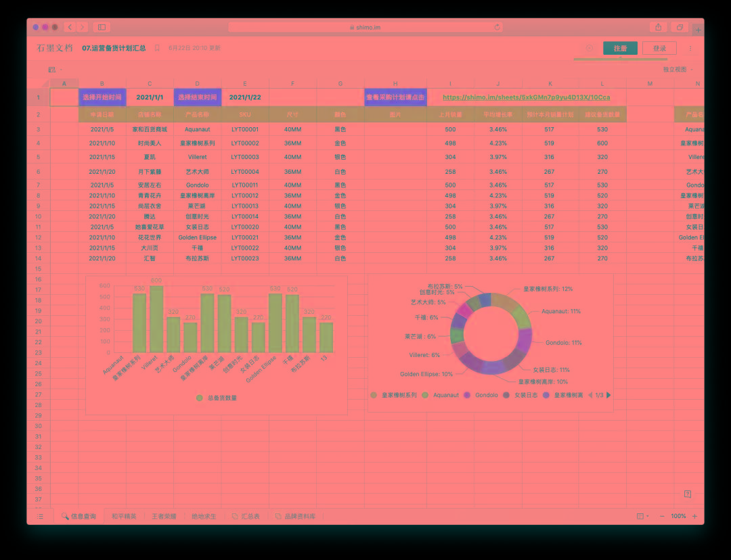Image resolution: width=731 pixels, height=560 pixels.
Task: Switch to 汇总表 sheet tab
Action: (246, 516)
